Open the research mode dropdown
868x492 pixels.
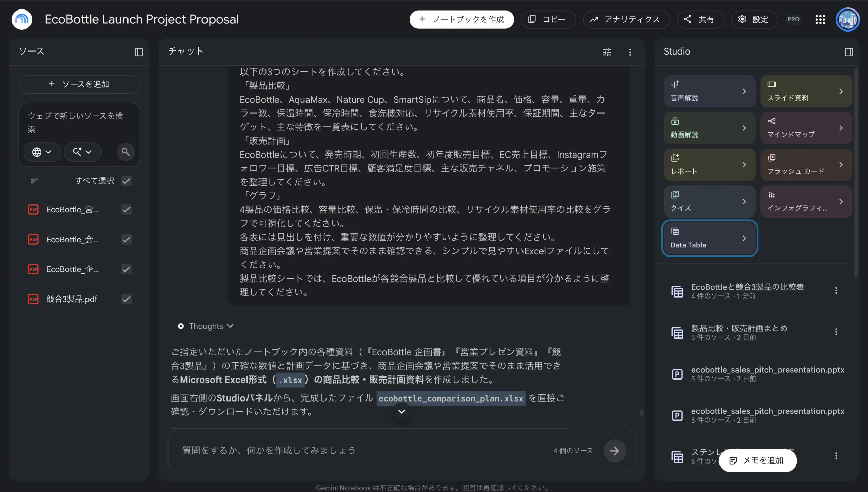82,152
